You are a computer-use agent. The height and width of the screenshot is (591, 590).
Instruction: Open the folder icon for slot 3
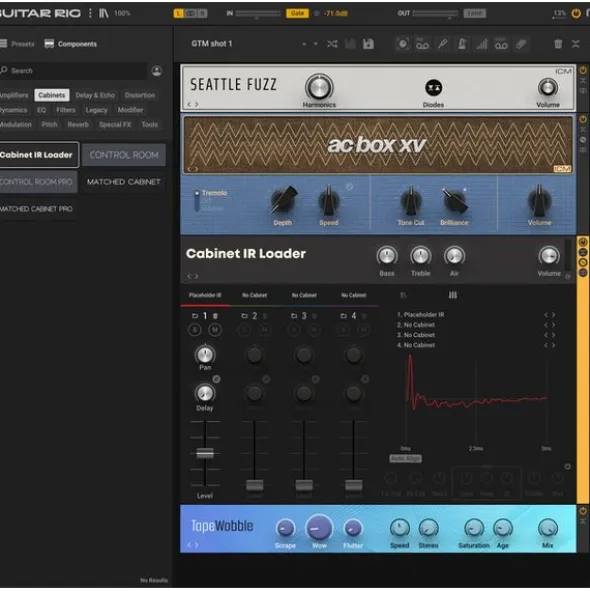click(x=294, y=316)
